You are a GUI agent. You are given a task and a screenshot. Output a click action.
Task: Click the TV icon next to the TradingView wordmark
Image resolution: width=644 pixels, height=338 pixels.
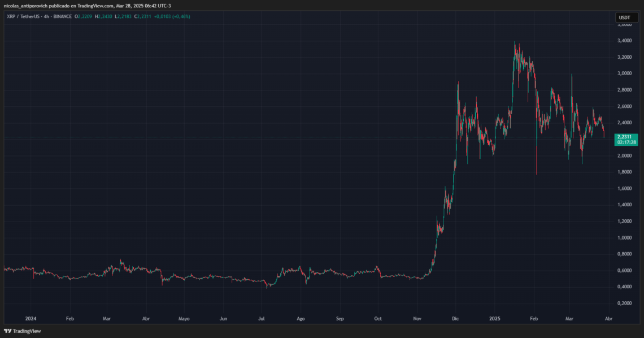(x=7, y=330)
